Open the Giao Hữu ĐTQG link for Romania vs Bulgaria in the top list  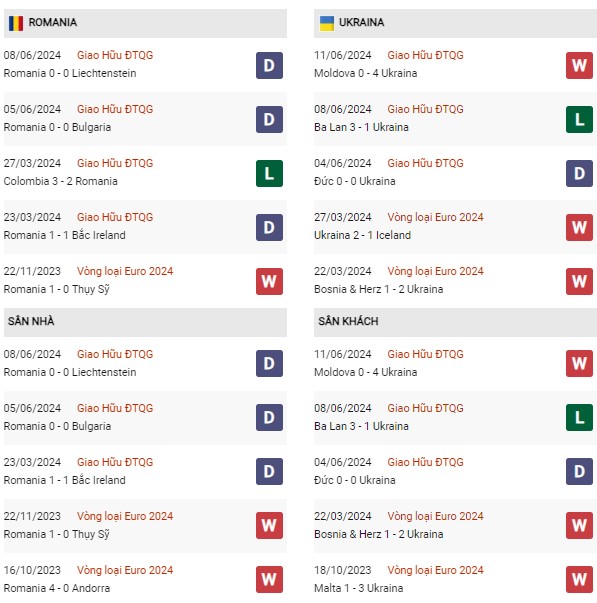click(115, 109)
